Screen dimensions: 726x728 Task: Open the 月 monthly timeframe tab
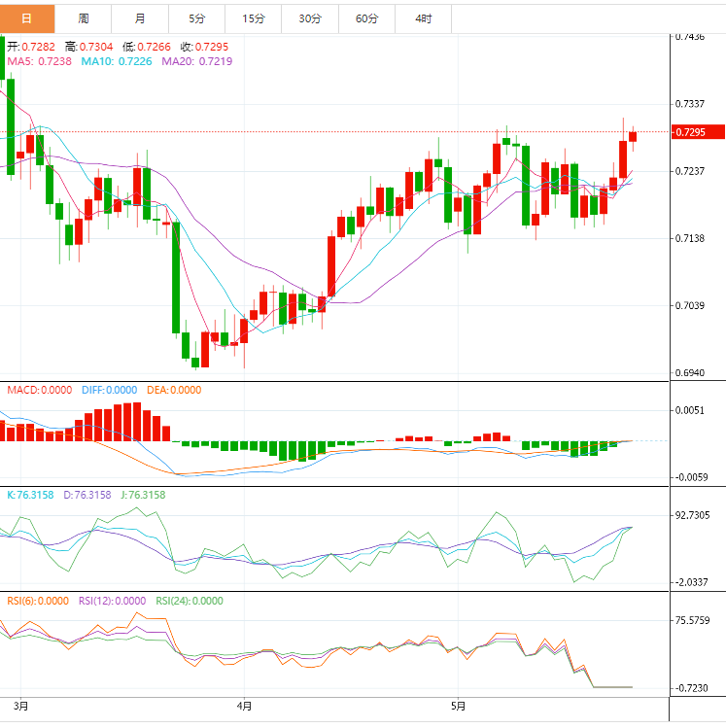[x=141, y=18]
